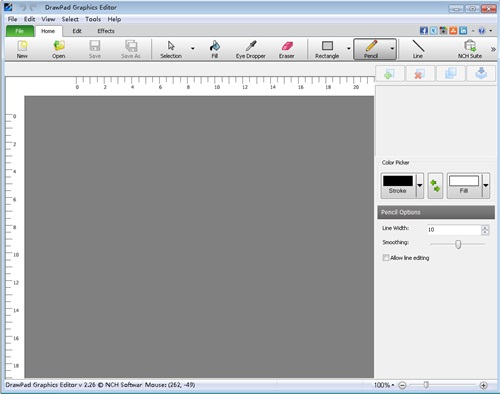Click the Pencil Options panel header
This screenshot has height=394, width=500.
(436, 212)
